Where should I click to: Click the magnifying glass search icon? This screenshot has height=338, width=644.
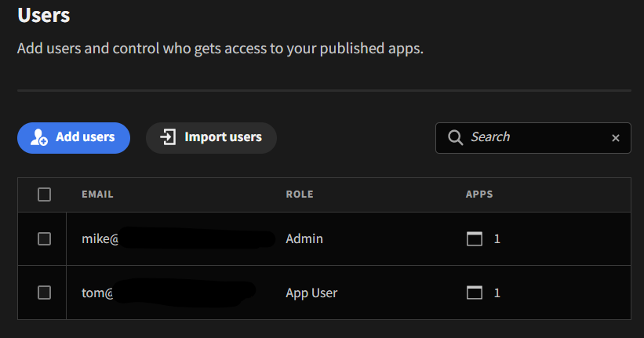(455, 137)
